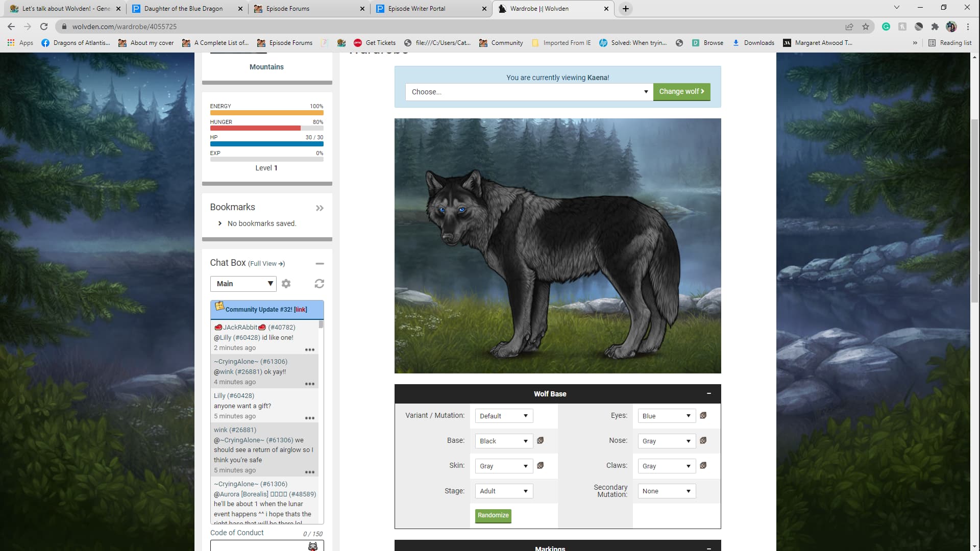The width and height of the screenshot is (980, 551).
Task: Click the Nose randomize dice icon
Action: (x=703, y=440)
